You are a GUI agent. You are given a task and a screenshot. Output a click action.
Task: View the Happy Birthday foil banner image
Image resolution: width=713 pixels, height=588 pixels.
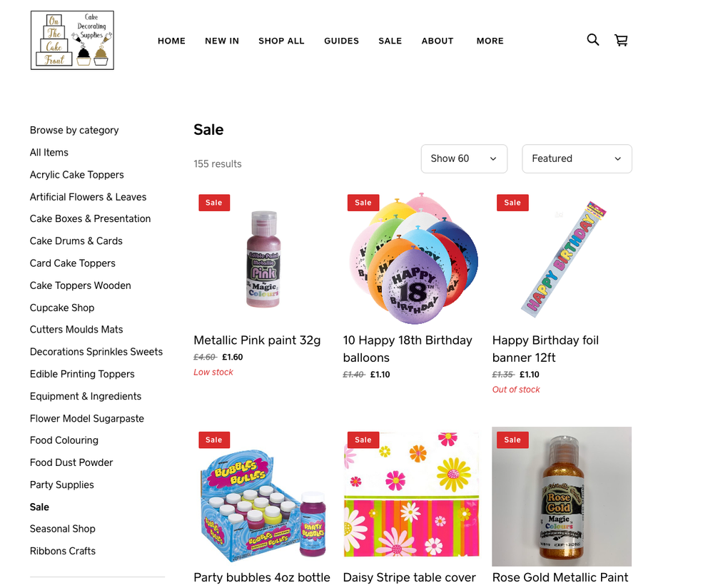point(562,259)
